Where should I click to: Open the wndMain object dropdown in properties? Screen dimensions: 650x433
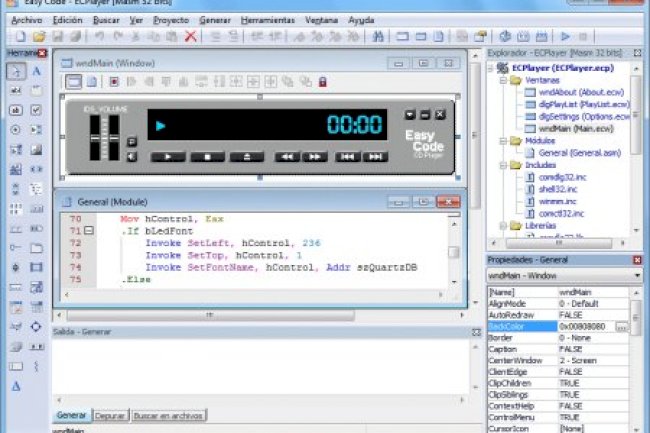pyautogui.click(x=637, y=274)
